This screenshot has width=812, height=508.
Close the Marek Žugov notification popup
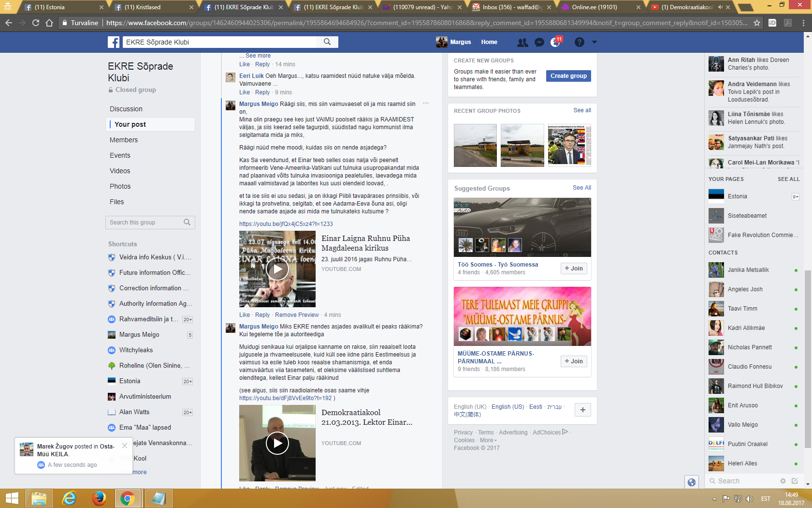point(125,446)
